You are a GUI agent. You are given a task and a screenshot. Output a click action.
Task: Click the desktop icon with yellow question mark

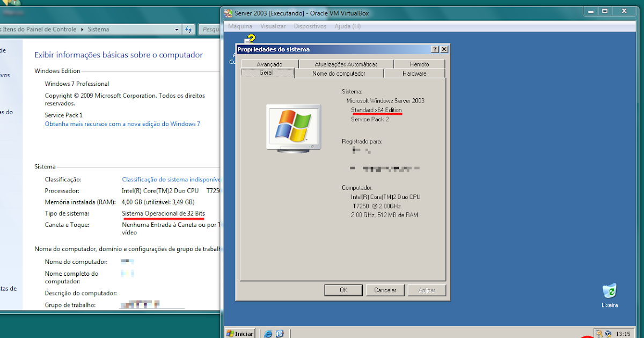[250, 40]
